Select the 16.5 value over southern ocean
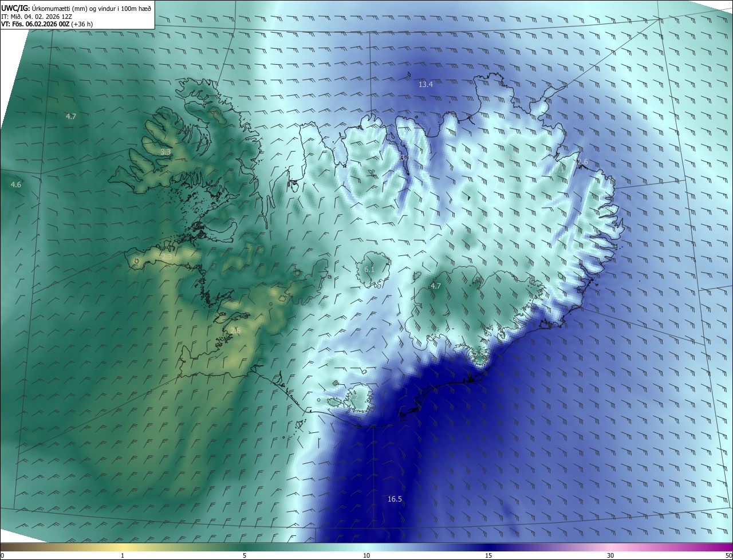Viewport: 733px width, 560px height. click(395, 499)
